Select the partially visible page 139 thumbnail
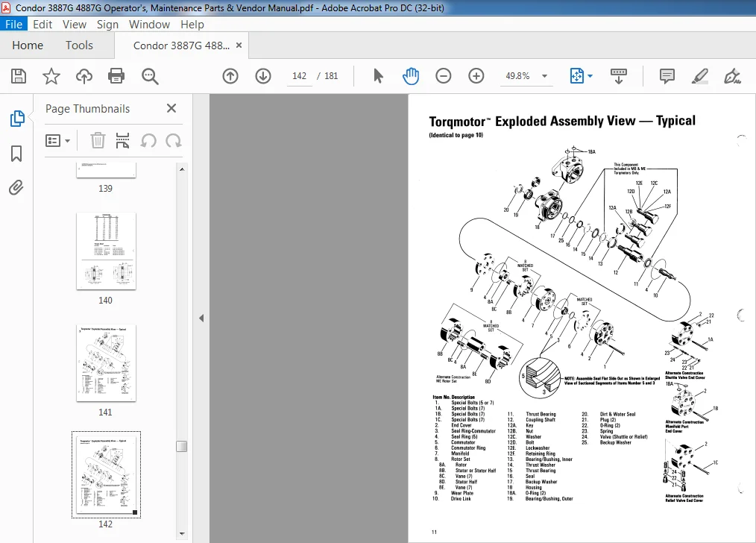The width and height of the screenshot is (756, 543). coord(106,170)
